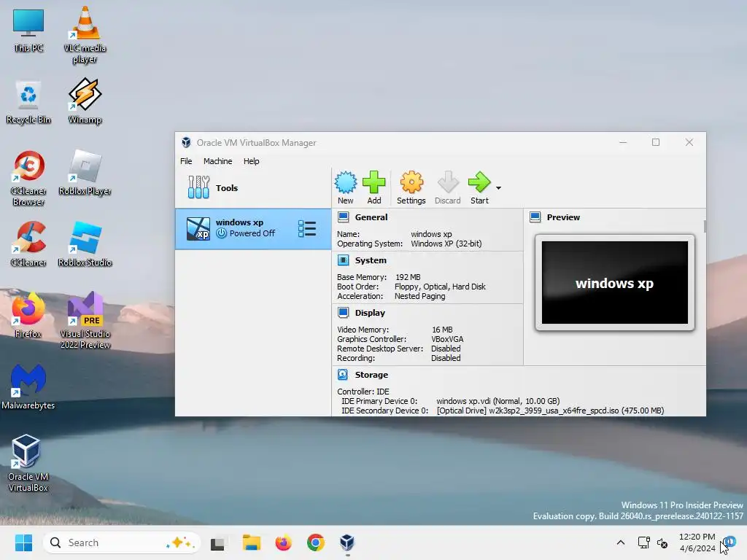
Task: Click the System section header
Action: [x=371, y=260]
